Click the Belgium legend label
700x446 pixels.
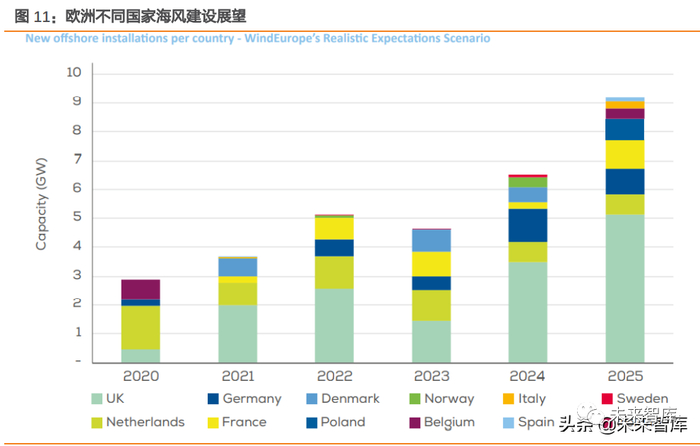pyautogui.click(x=449, y=423)
